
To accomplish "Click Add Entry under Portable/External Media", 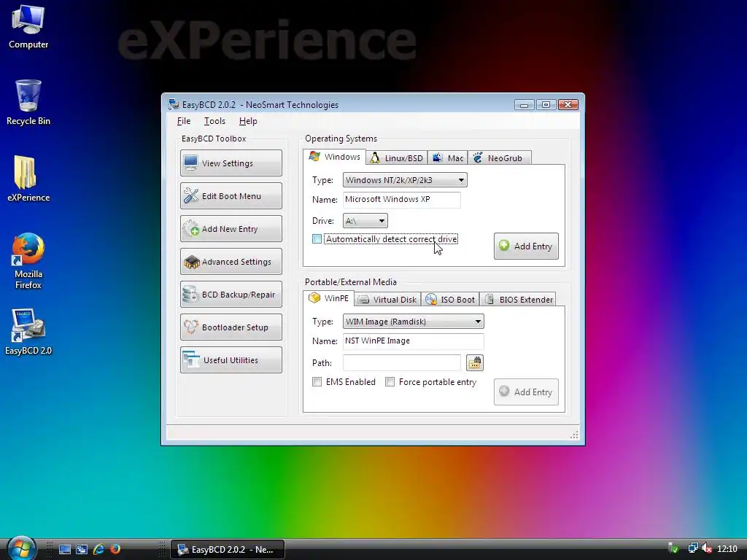I will pyautogui.click(x=526, y=392).
